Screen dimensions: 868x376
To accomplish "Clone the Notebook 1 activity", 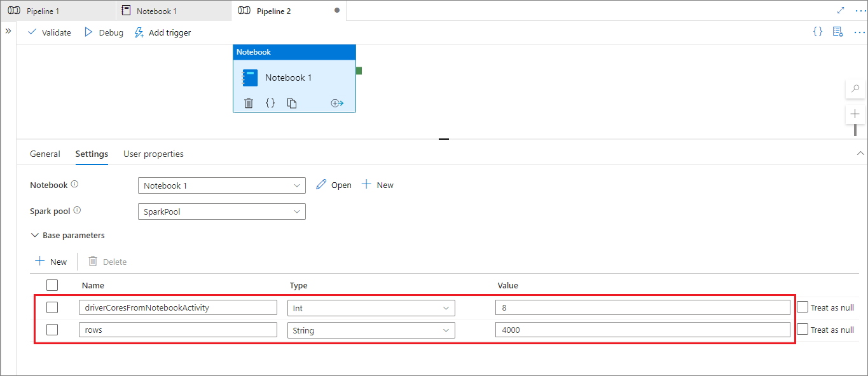I will click(291, 103).
